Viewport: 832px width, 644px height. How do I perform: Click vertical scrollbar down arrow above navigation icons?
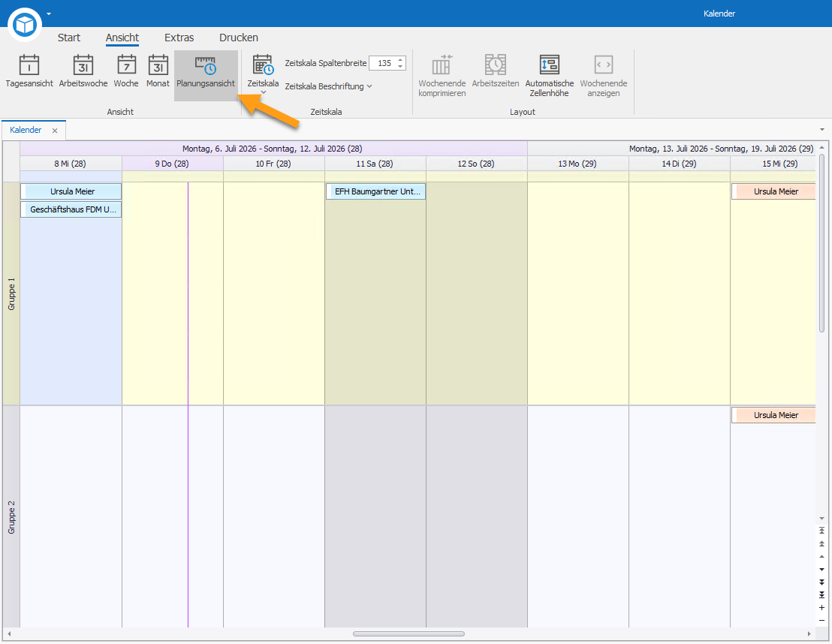point(822,518)
